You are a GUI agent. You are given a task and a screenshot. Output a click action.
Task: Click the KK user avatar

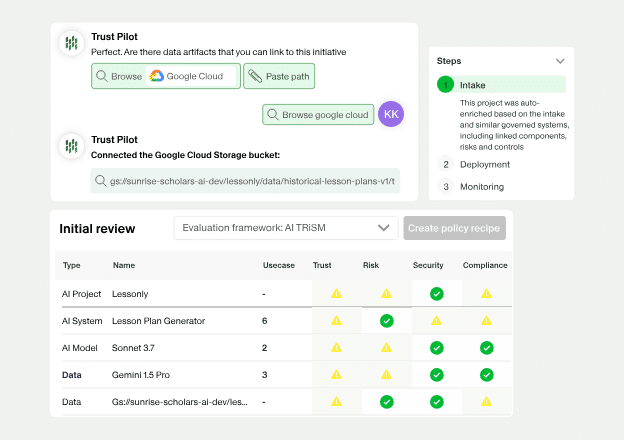[x=391, y=114]
